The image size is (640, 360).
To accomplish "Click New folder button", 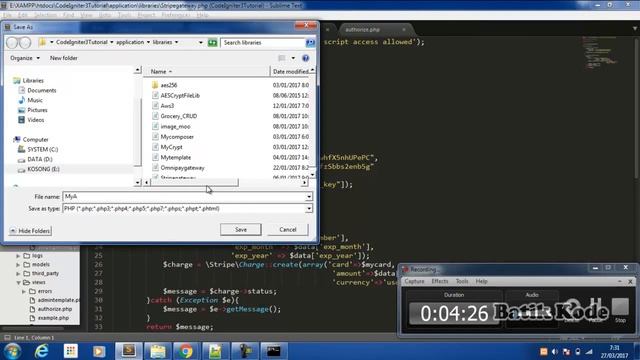I will (x=64, y=58).
